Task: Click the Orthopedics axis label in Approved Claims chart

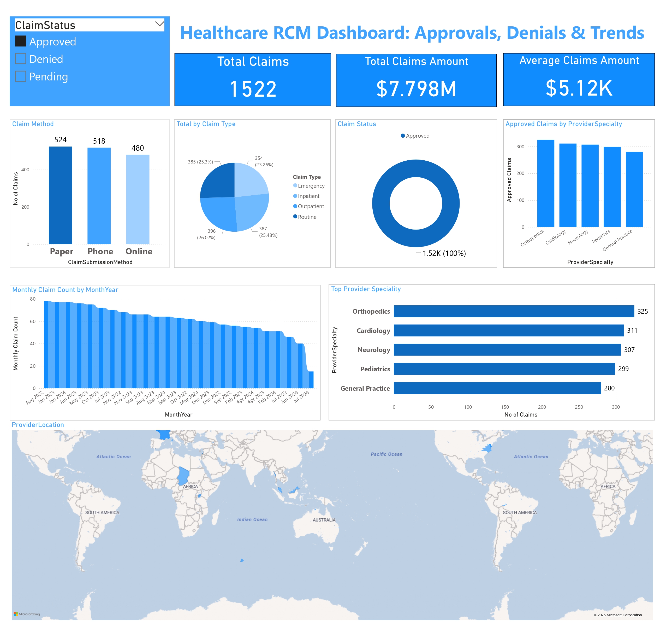Action: [532, 238]
